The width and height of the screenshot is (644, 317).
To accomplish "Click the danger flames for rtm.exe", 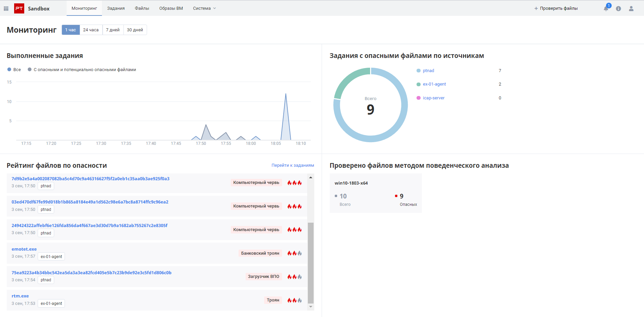I will click(294, 300).
